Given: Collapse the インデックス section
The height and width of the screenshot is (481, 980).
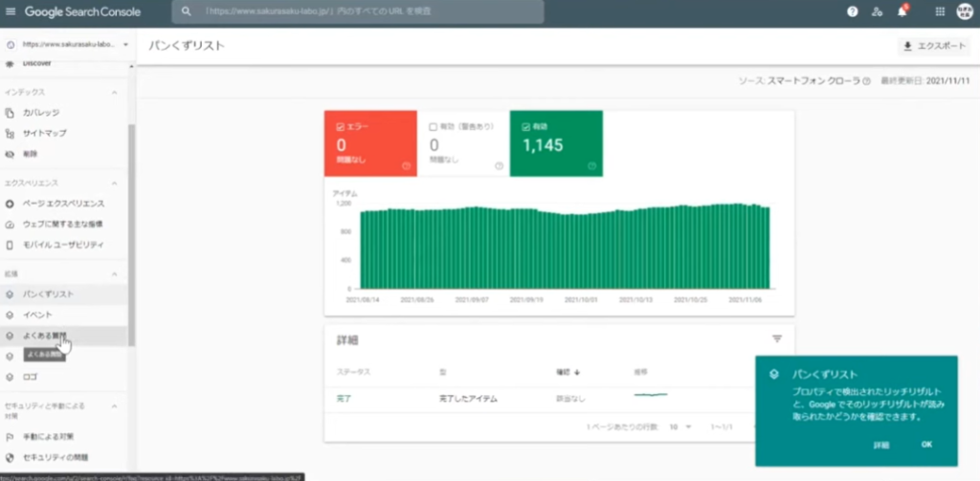Looking at the screenshot, I should pyautogui.click(x=115, y=93).
